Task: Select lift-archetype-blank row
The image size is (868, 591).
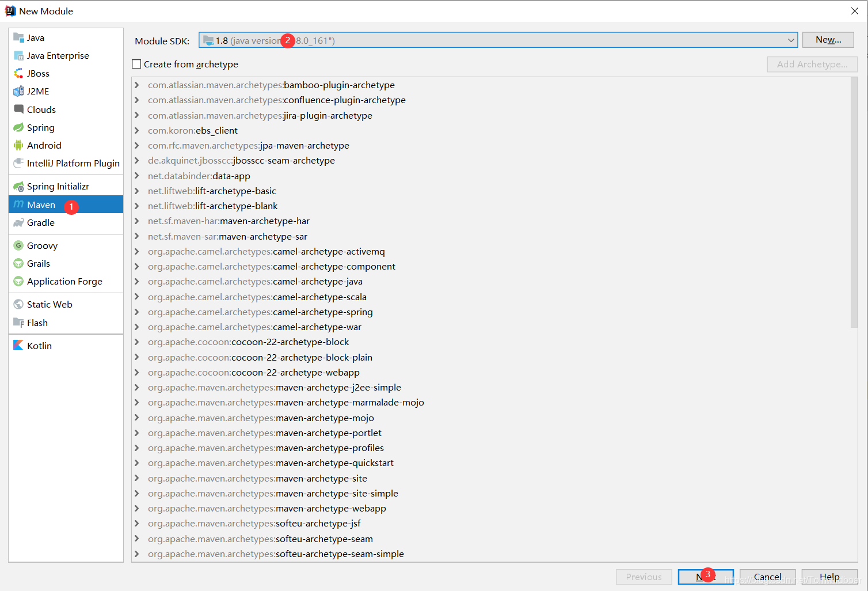Action: pyautogui.click(x=490, y=206)
